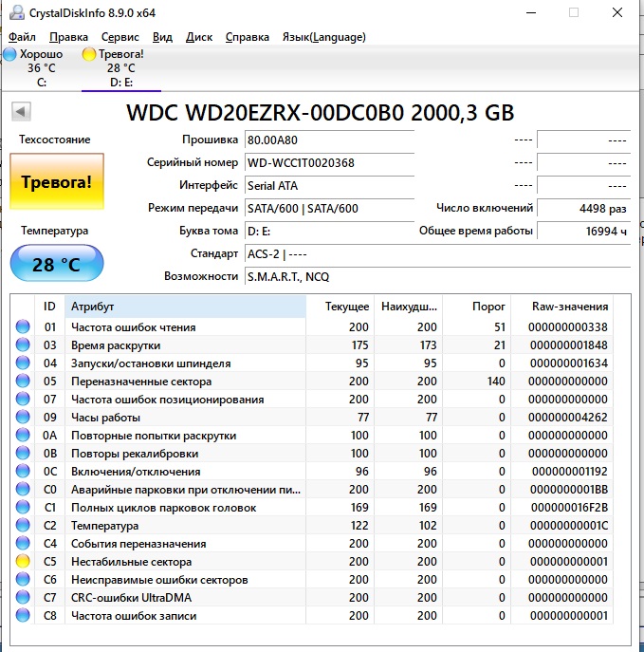Open the Файл menu

coord(22,37)
